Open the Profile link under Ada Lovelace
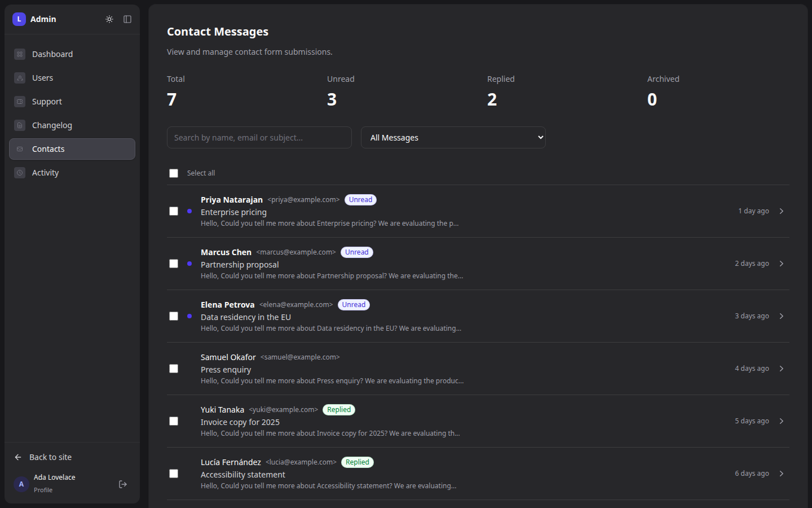 [x=43, y=490]
